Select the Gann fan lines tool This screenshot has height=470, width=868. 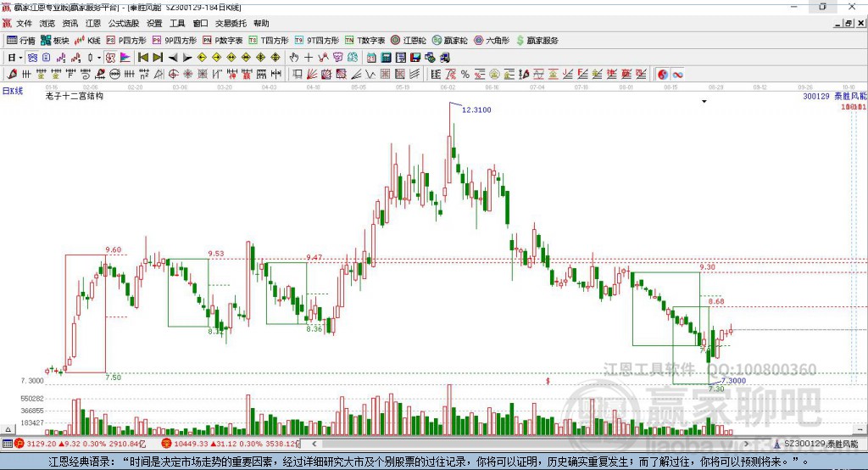point(312,75)
